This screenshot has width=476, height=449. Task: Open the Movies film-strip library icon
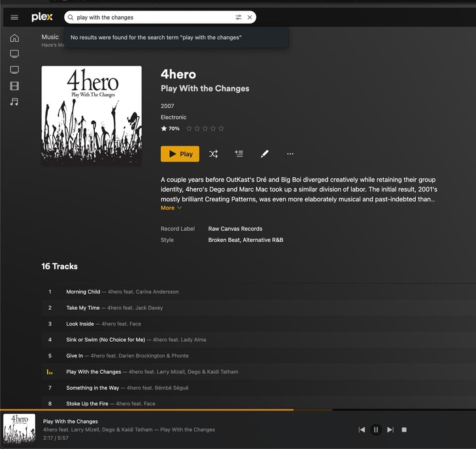tap(14, 86)
